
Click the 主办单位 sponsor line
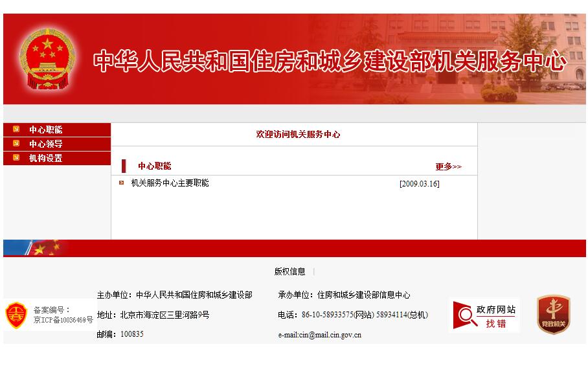(x=175, y=295)
